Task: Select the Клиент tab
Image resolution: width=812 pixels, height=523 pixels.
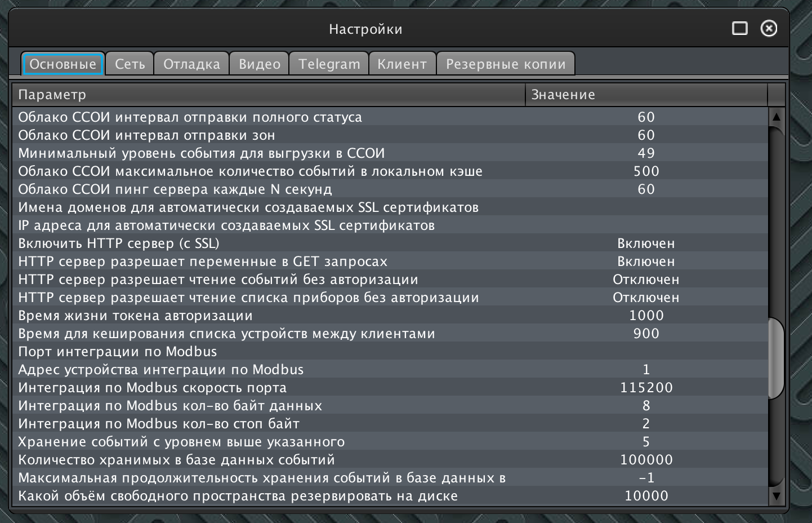Action: pyautogui.click(x=402, y=64)
